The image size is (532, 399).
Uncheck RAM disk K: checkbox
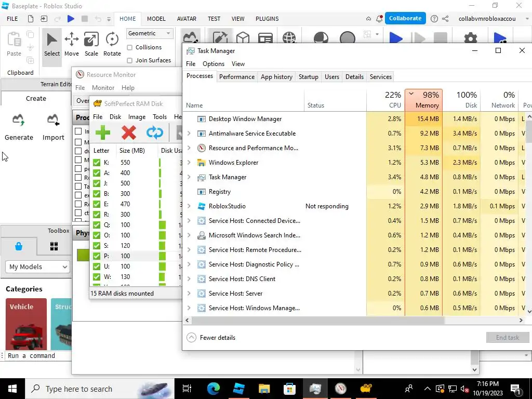[97, 163]
